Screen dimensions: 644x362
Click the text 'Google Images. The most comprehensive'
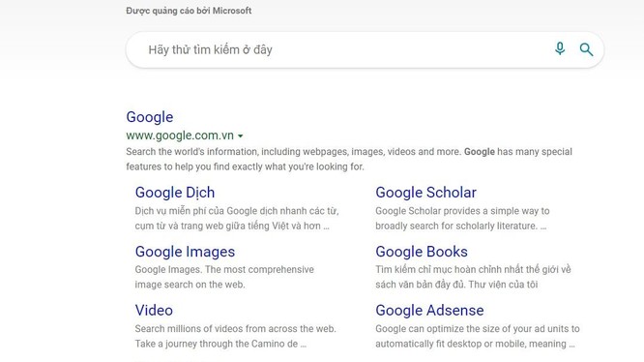tap(224, 269)
